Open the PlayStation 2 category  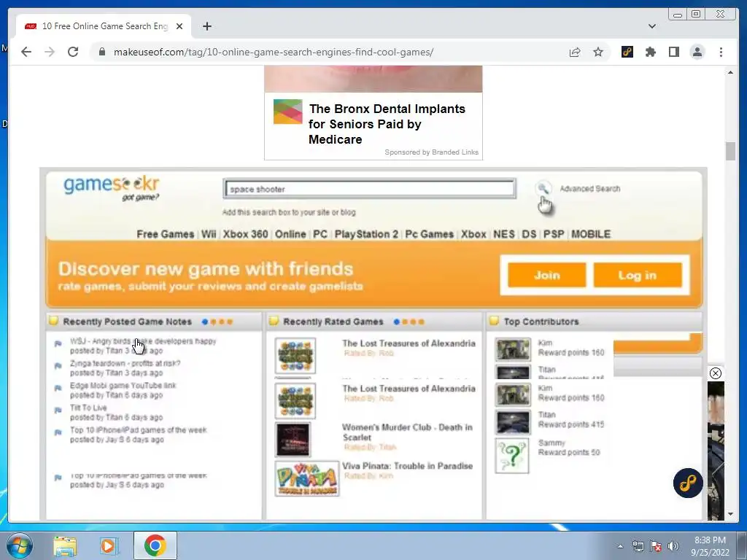click(366, 234)
